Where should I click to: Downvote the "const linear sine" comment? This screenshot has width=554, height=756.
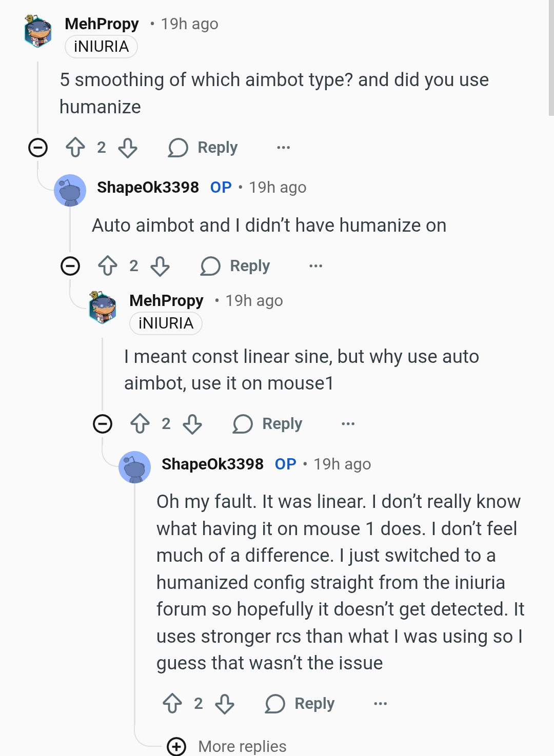pos(192,424)
